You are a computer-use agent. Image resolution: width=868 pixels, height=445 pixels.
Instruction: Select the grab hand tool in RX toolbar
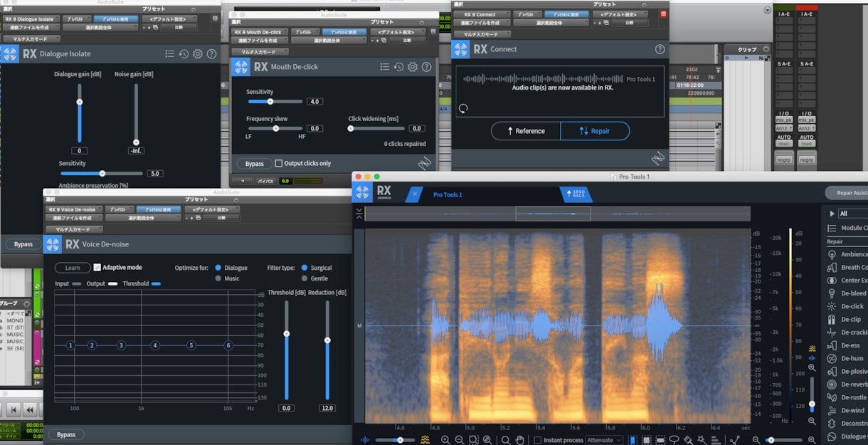coord(520,440)
